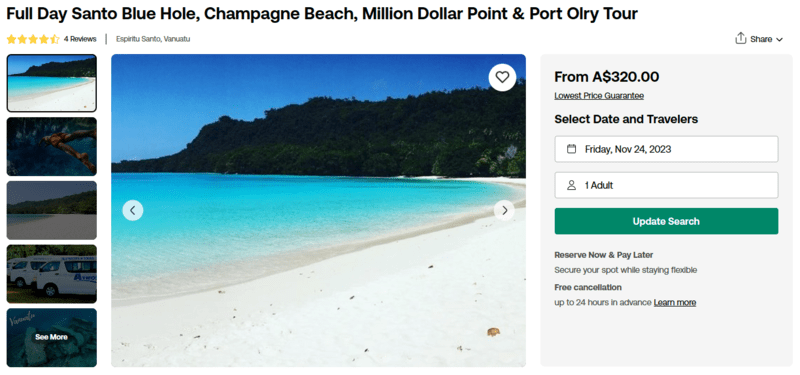Click the Update Search button
The width and height of the screenshot is (800, 375).
[x=666, y=221]
